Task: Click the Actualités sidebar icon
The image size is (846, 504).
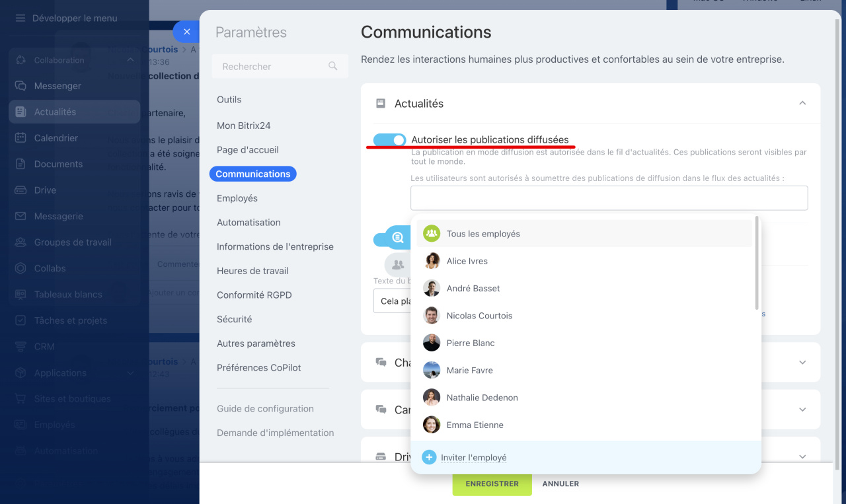Action: tap(20, 112)
